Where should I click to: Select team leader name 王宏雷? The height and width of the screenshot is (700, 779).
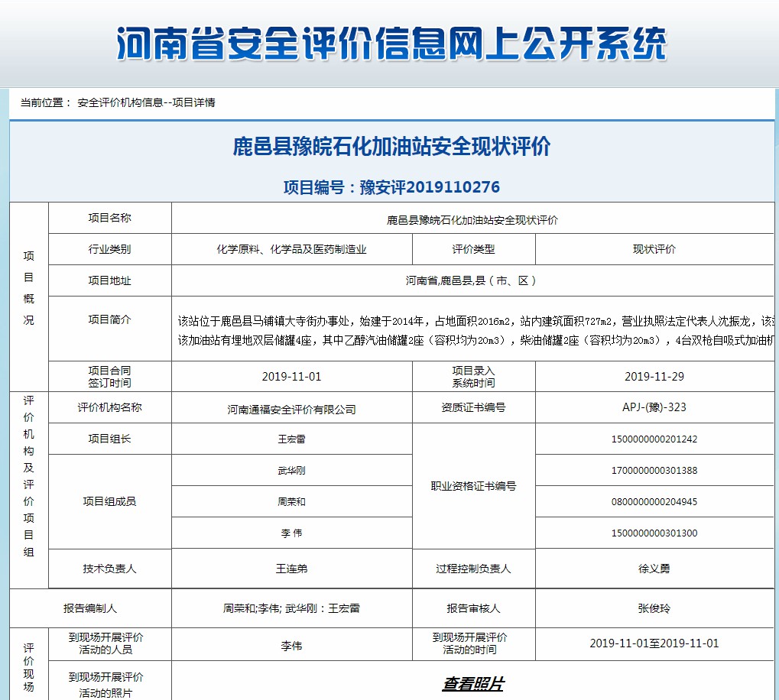[x=291, y=439]
